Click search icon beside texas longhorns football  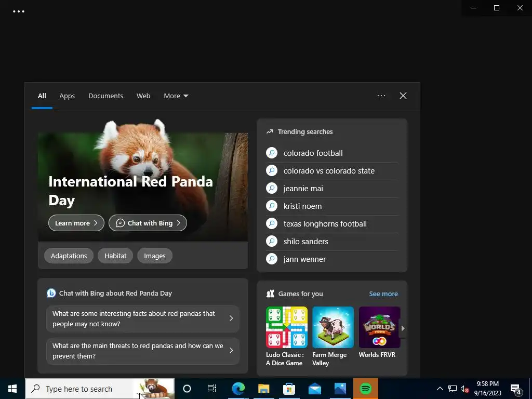[271, 223]
